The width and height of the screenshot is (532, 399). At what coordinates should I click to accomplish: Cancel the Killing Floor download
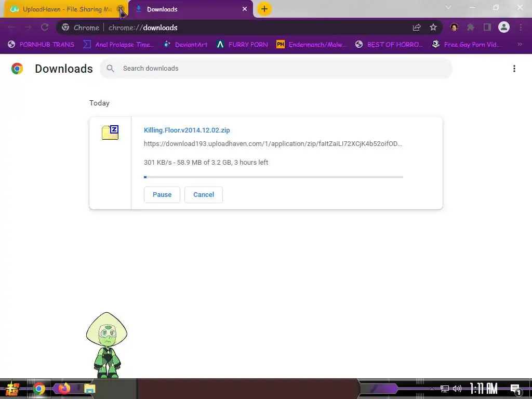click(x=204, y=195)
